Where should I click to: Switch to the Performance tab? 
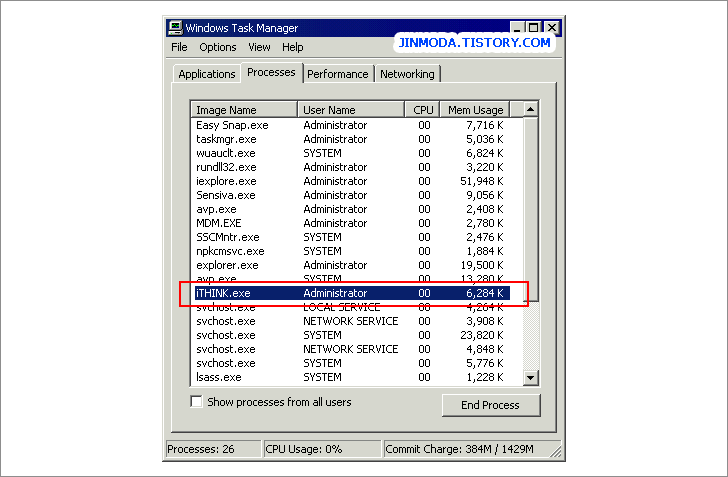coord(338,74)
